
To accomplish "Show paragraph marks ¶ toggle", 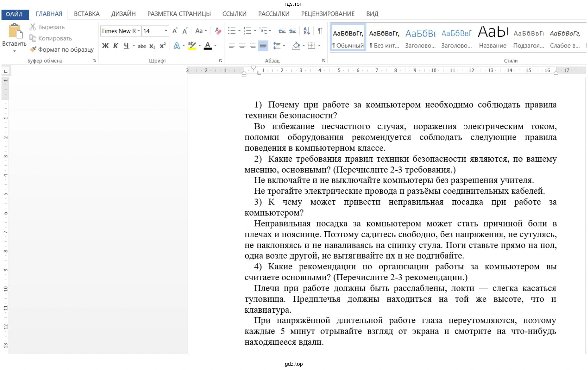I will tap(320, 31).
